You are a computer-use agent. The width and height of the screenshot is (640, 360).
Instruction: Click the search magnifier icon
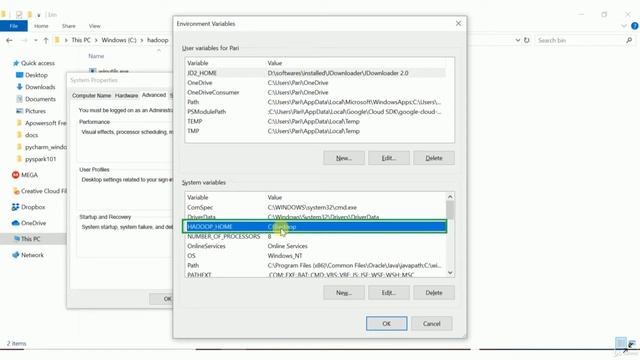click(629, 40)
